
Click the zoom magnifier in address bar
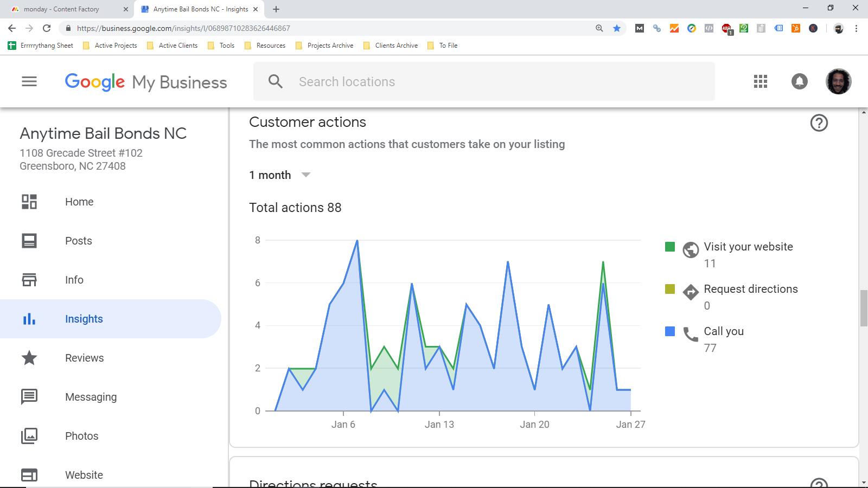599,28
